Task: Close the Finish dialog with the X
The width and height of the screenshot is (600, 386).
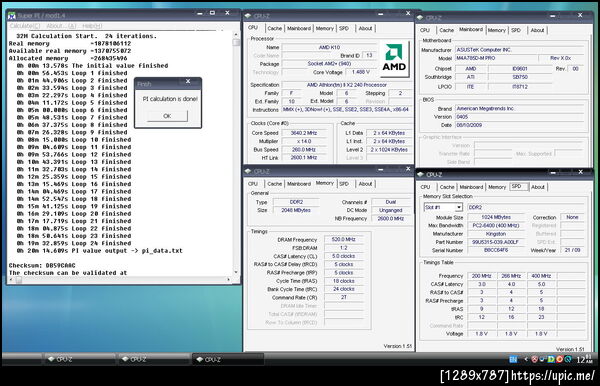Action: tap(188, 81)
